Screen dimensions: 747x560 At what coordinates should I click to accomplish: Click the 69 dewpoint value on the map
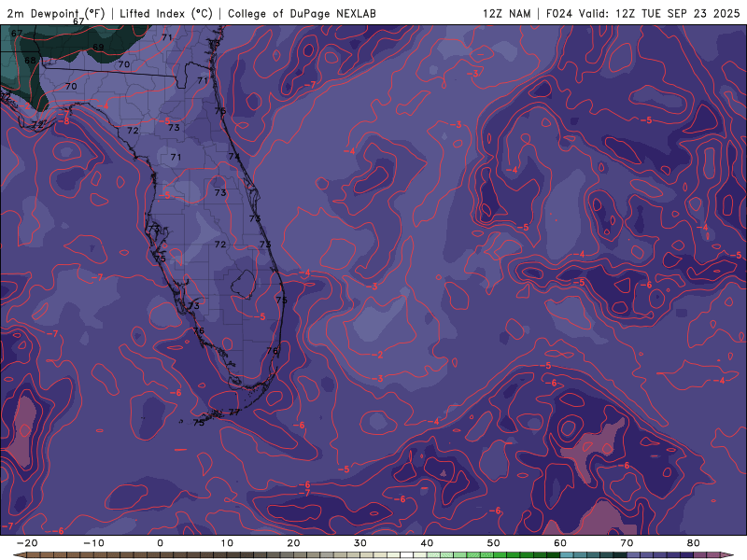98,48
